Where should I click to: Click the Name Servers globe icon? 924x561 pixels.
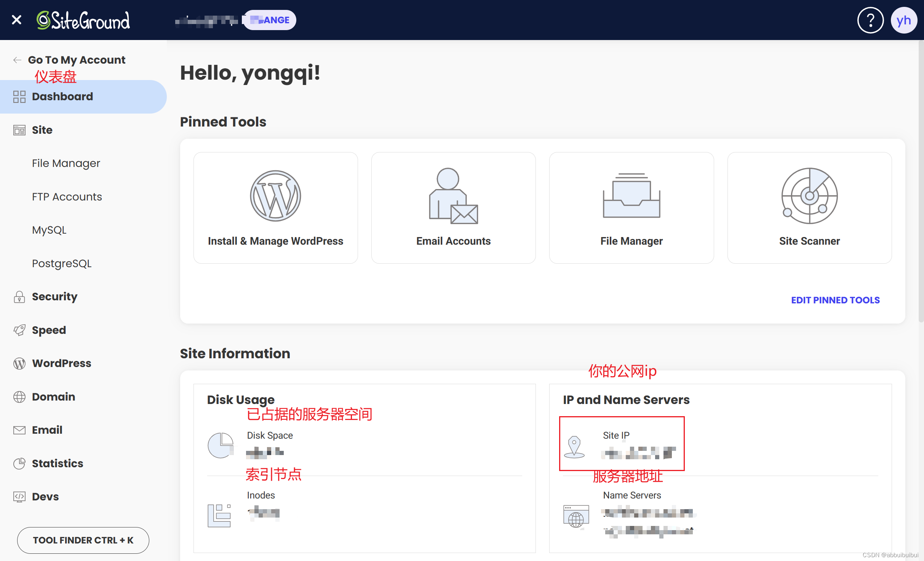coord(576,516)
